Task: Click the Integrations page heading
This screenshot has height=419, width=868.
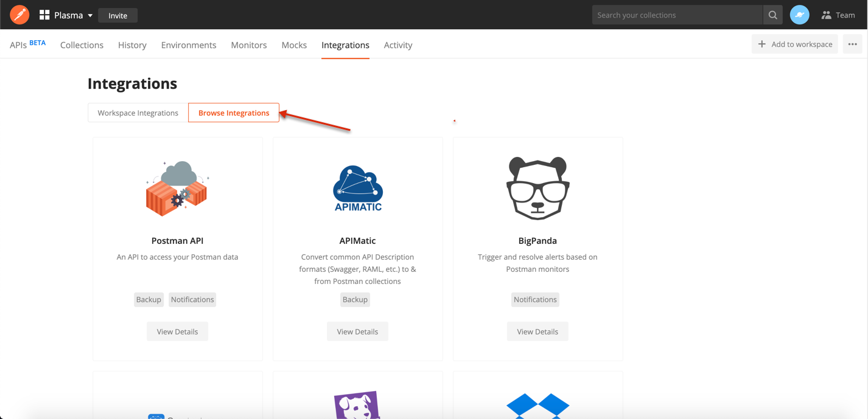Action: point(132,83)
